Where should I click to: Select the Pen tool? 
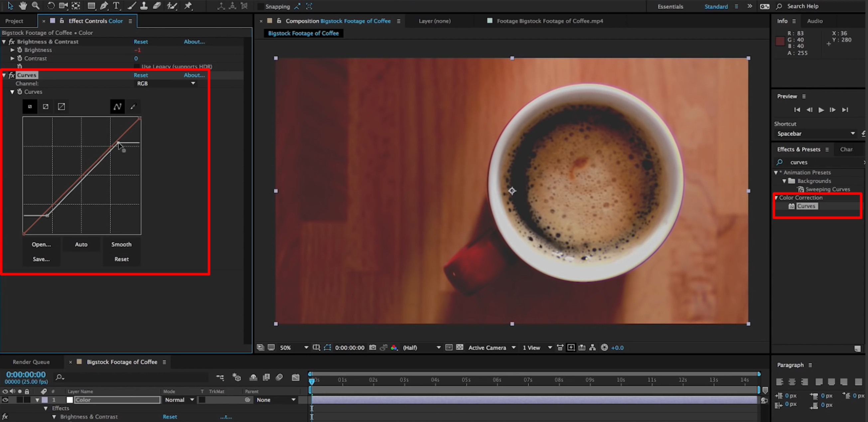(x=104, y=6)
